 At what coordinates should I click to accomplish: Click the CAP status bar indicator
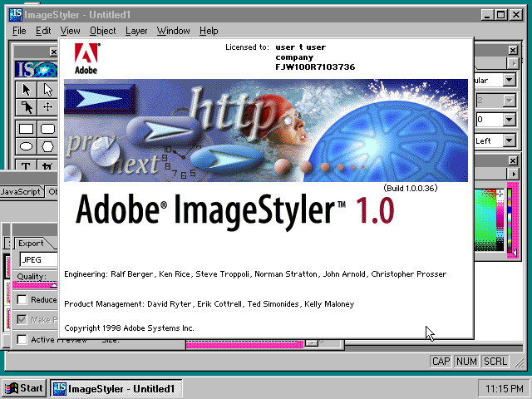441,362
